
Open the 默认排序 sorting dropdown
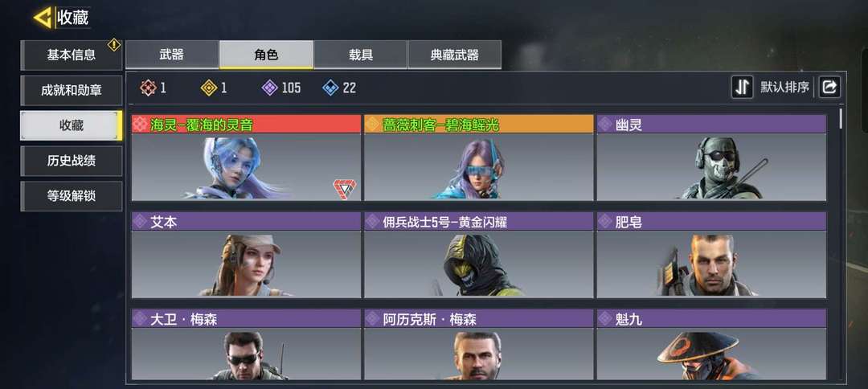(784, 87)
